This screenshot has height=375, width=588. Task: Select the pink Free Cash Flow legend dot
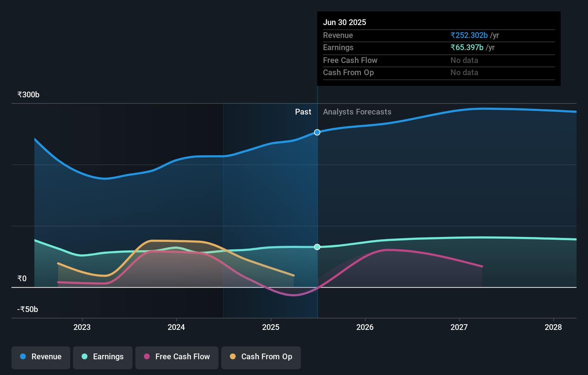[x=147, y=357]
